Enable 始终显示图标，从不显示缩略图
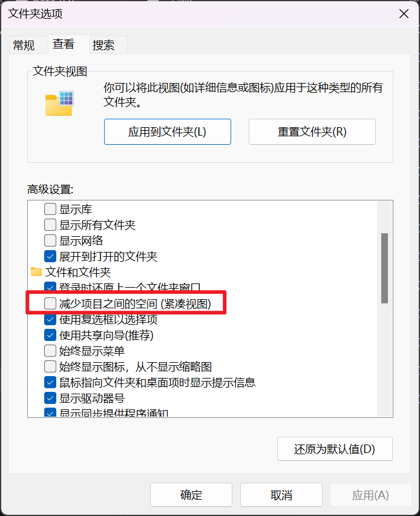 pos(50,366)
